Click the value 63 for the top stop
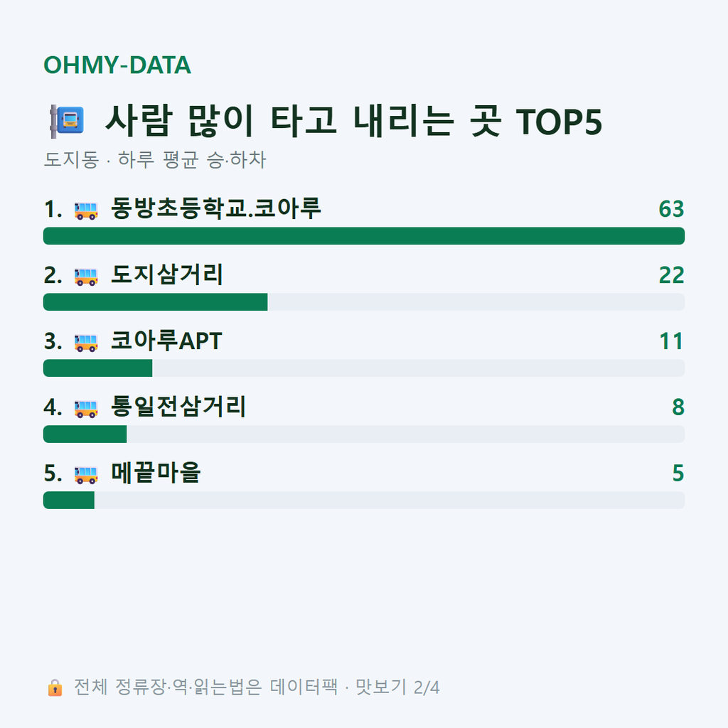728x728 pixels. coord(671,209)
